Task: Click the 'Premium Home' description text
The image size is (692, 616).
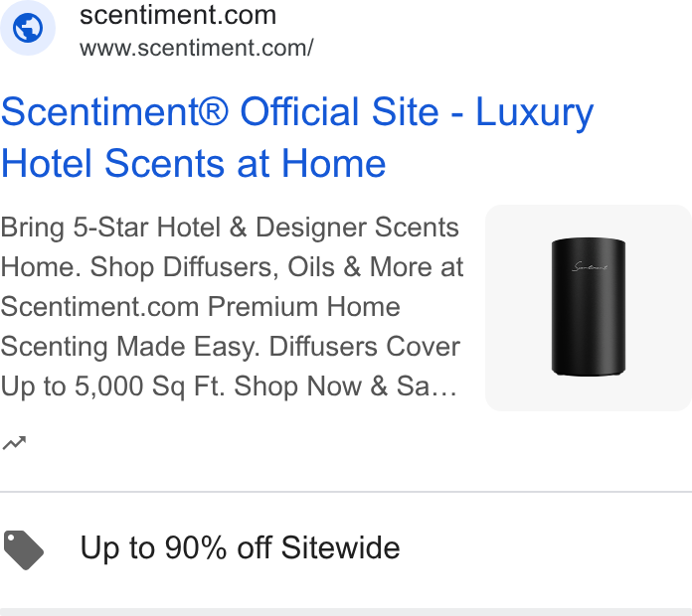Action: pos(304,306)
